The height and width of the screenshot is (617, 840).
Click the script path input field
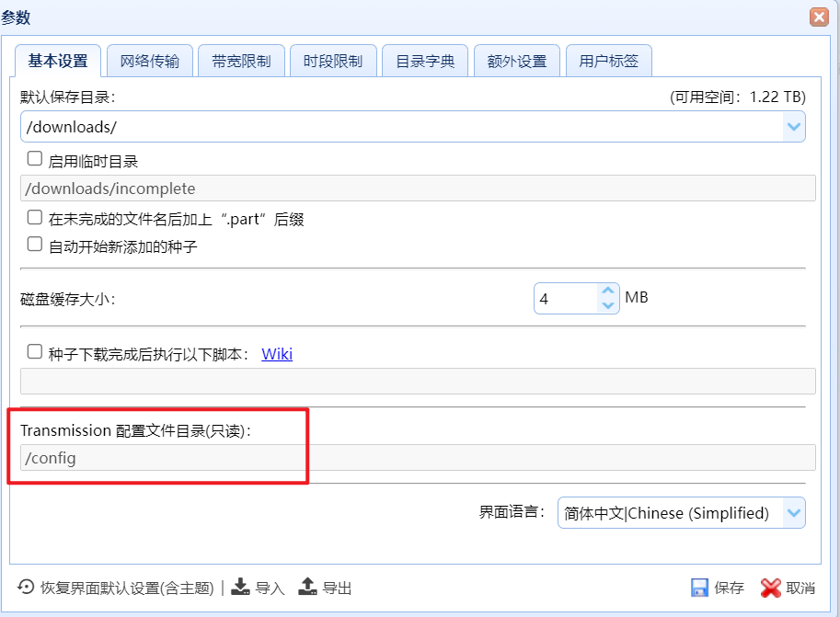click(x=414, y=380)
